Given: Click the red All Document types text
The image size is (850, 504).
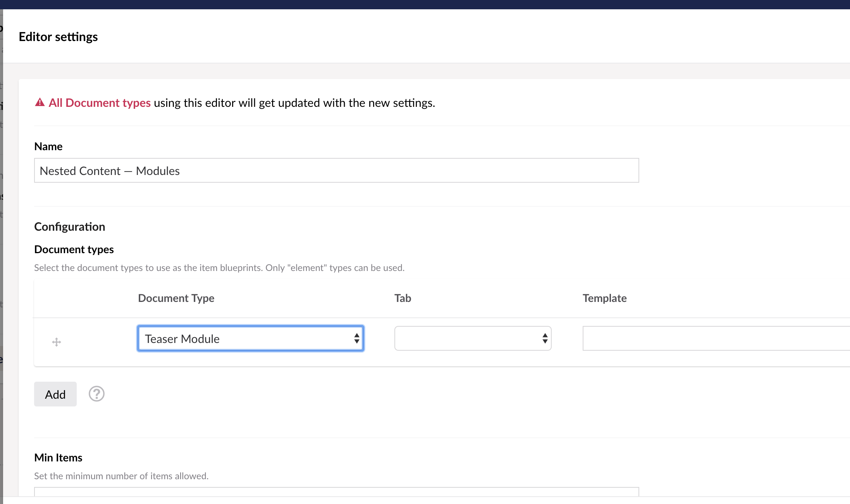Looking at the screenshot, I should (99, 103).
